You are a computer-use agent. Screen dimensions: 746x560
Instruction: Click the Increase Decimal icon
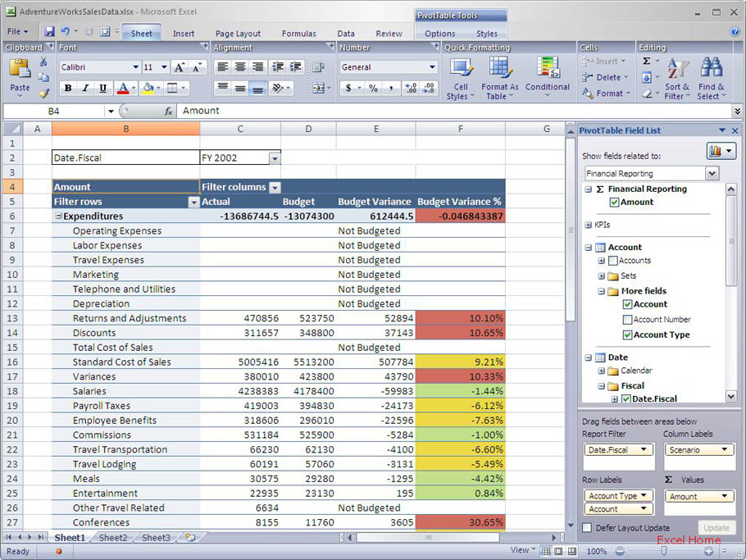click(x=410, y=88)
